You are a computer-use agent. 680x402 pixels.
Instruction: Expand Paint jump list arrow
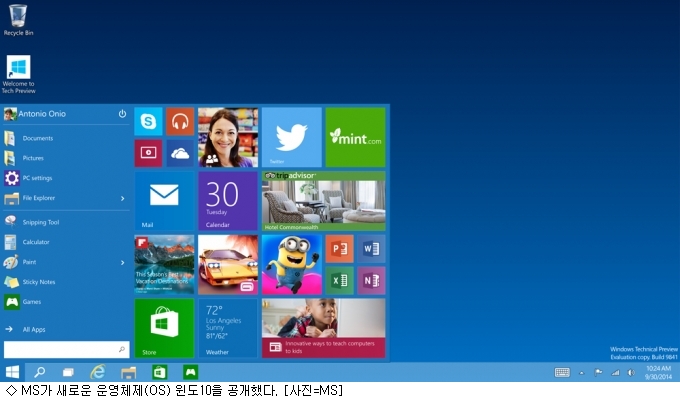pos(123,262)
